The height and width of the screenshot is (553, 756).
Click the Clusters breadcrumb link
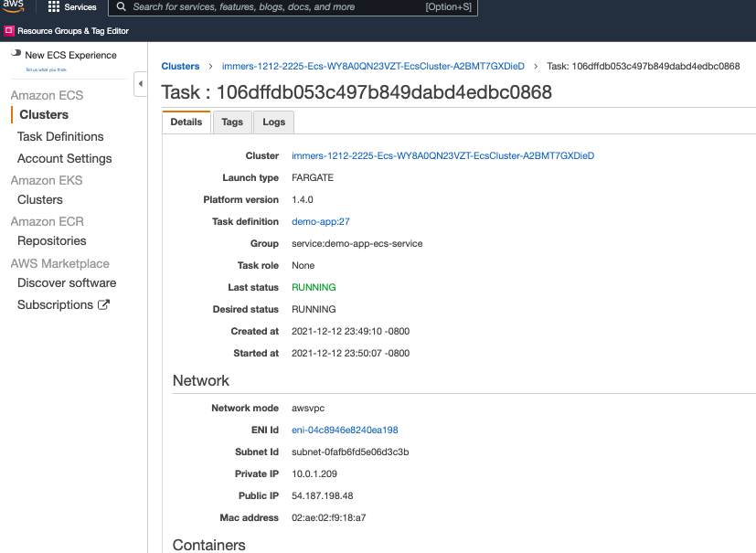pos(180,66)
